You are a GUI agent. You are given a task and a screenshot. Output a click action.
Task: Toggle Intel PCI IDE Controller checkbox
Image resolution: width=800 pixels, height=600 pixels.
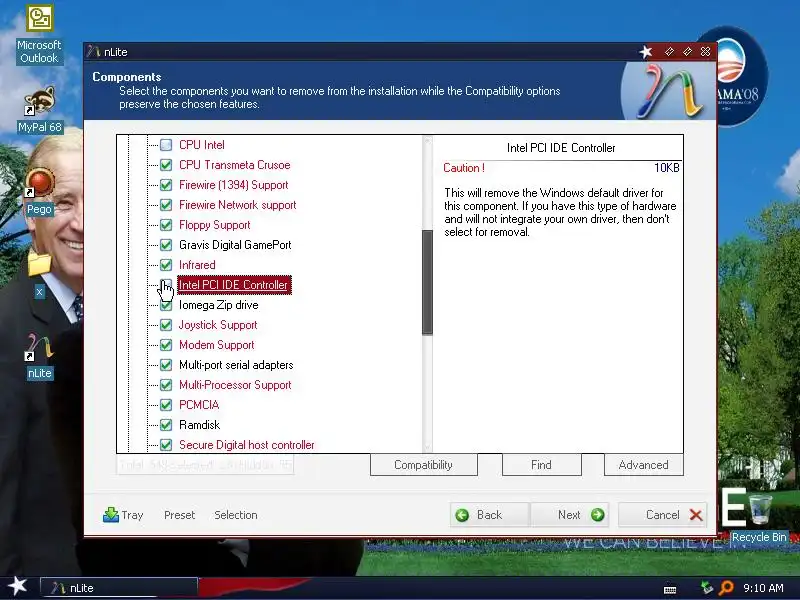[x=166, y=285]
